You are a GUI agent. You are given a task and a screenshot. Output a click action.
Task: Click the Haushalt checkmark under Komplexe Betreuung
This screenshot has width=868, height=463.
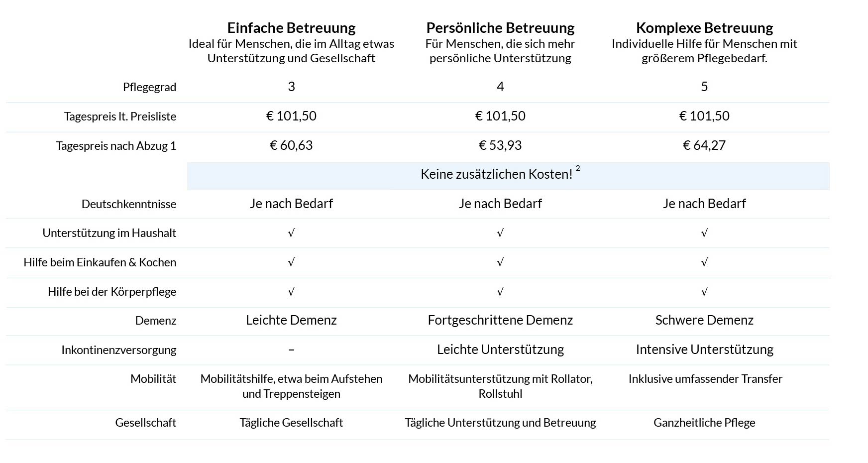(704, 233)
